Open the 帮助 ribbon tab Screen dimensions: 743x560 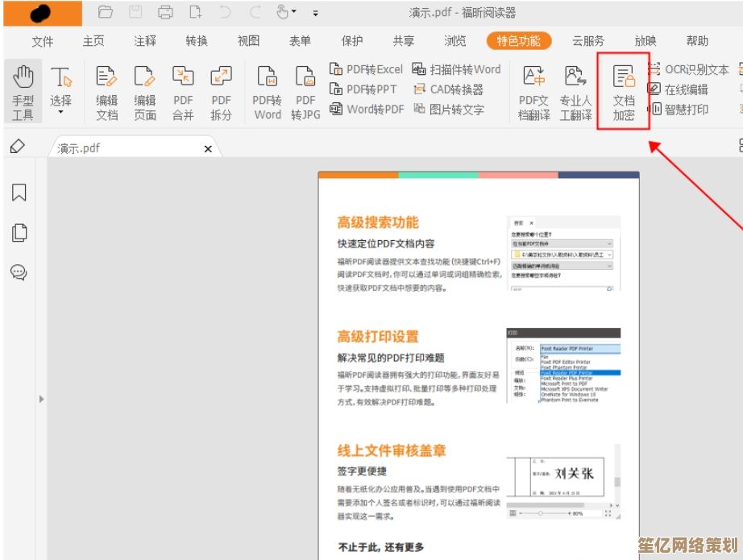tap(697, 41)
